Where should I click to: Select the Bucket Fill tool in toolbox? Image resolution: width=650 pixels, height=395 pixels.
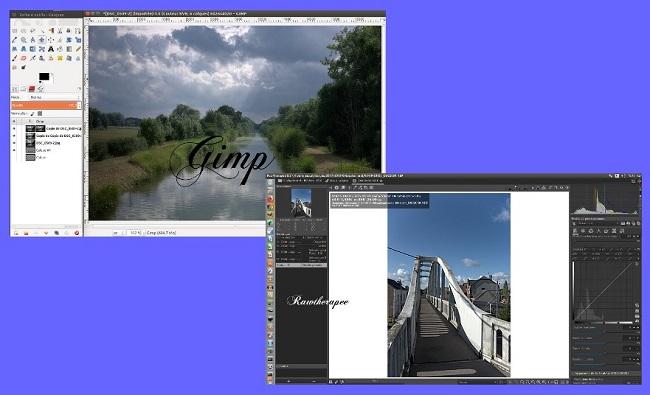point(60,49)
